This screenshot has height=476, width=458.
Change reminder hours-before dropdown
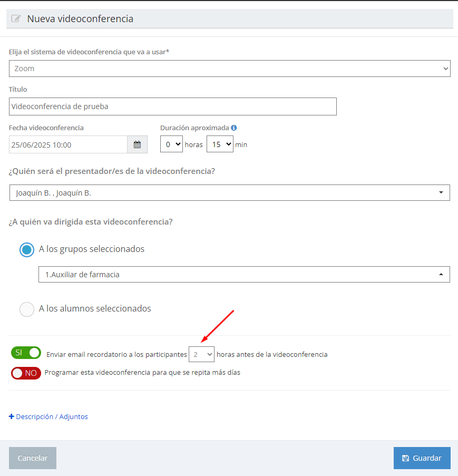[x=201, y=355]
